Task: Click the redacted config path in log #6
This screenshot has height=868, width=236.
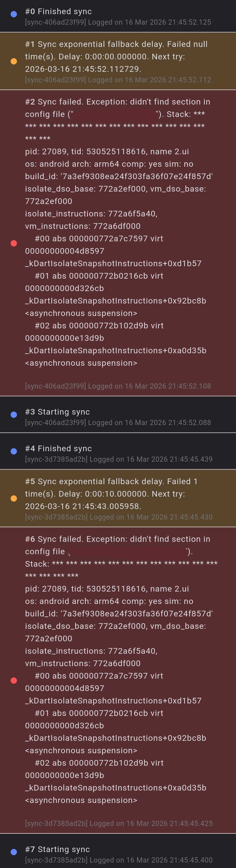Action: pos(128,552)
